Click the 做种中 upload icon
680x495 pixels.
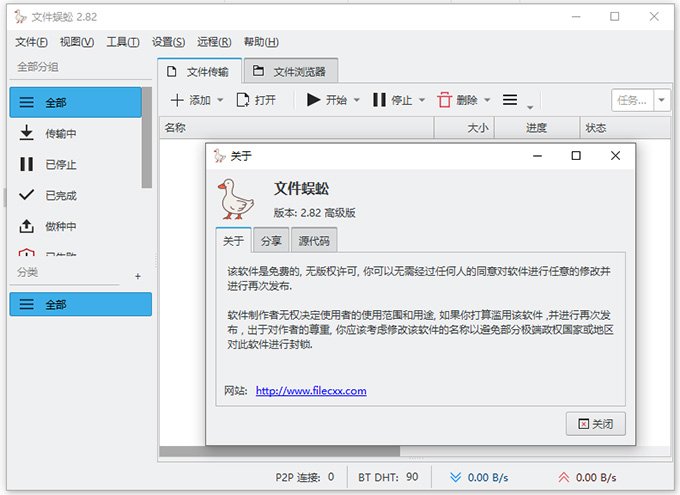[x=26, y=226]
